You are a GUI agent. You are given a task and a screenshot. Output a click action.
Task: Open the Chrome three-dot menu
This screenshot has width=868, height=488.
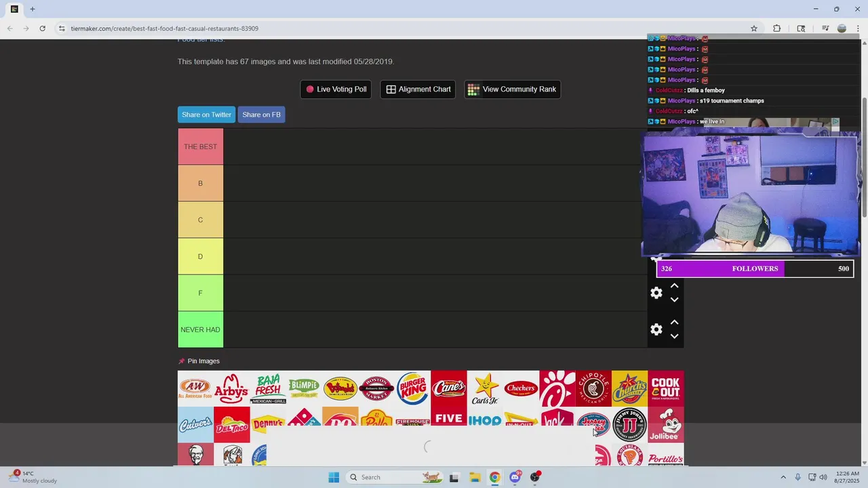859,28
